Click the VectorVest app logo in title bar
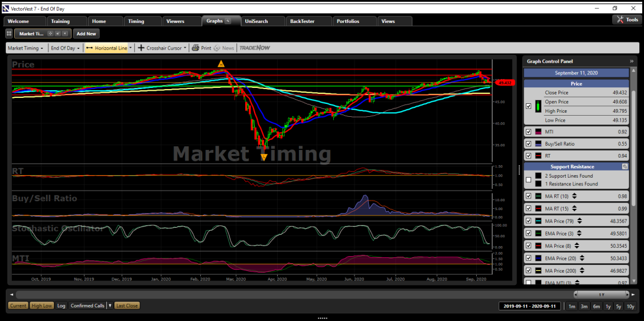 tap(5, 8)
